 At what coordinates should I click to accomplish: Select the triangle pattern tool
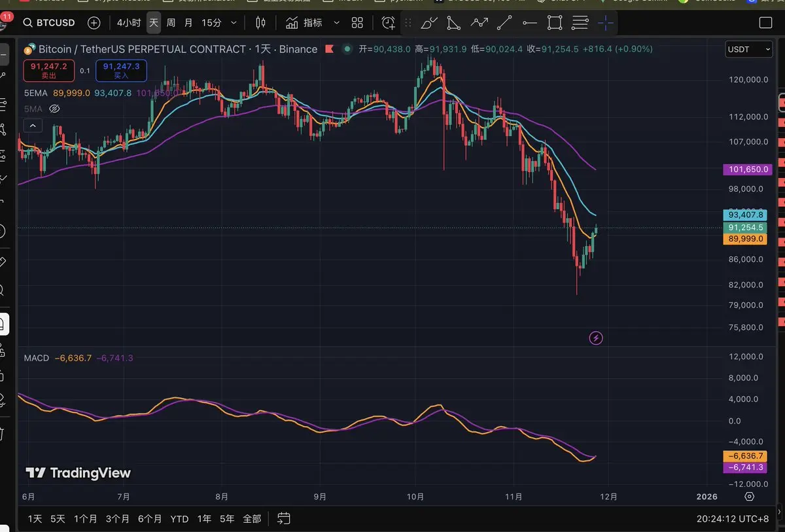[453, 24]
